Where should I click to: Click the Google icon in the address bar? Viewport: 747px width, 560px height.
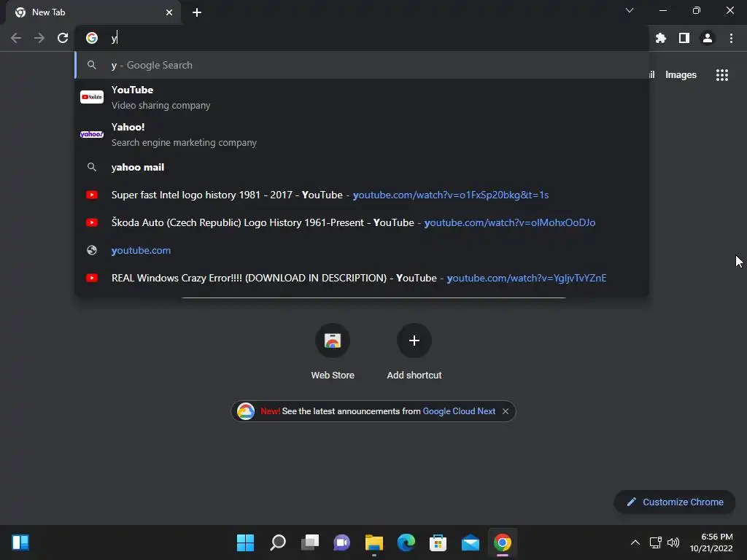[92, 38]
